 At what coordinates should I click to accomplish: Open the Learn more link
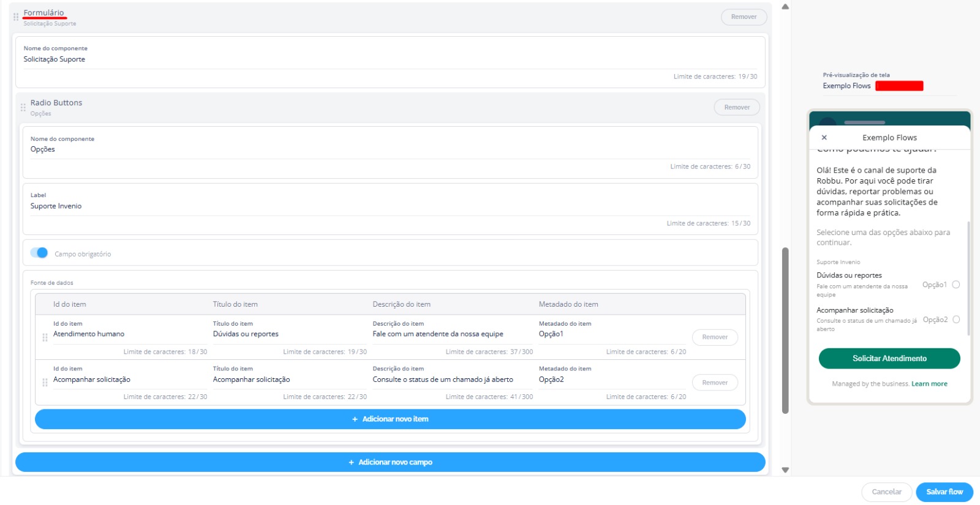[929, 384]
